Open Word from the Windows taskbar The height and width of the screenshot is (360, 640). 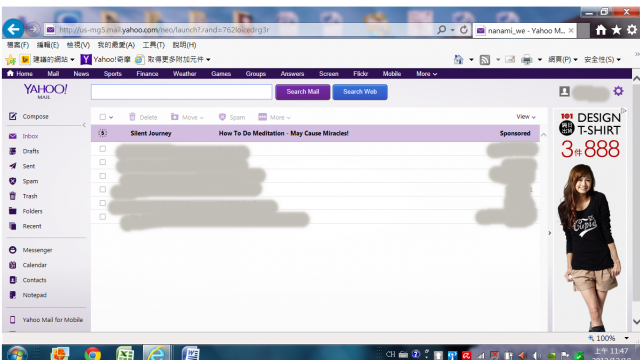190,353
